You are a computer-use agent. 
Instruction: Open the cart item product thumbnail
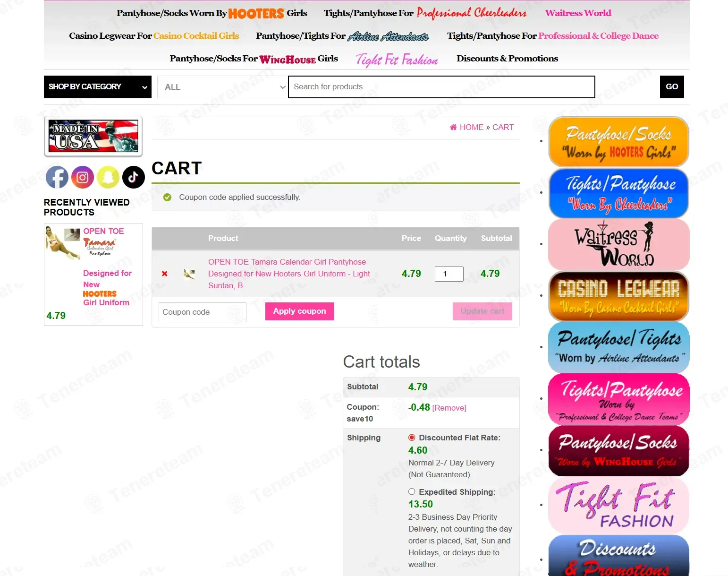point(189,274)
